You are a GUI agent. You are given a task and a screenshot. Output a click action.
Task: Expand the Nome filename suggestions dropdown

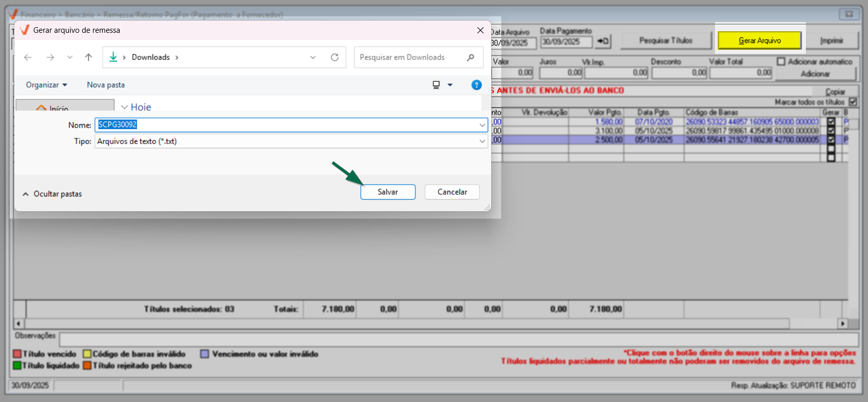(x=483, y=125)
